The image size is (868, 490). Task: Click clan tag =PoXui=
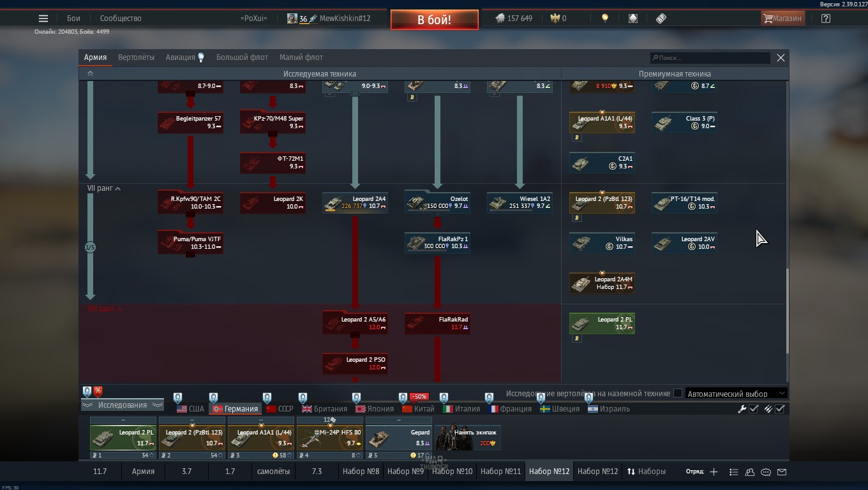254,19
